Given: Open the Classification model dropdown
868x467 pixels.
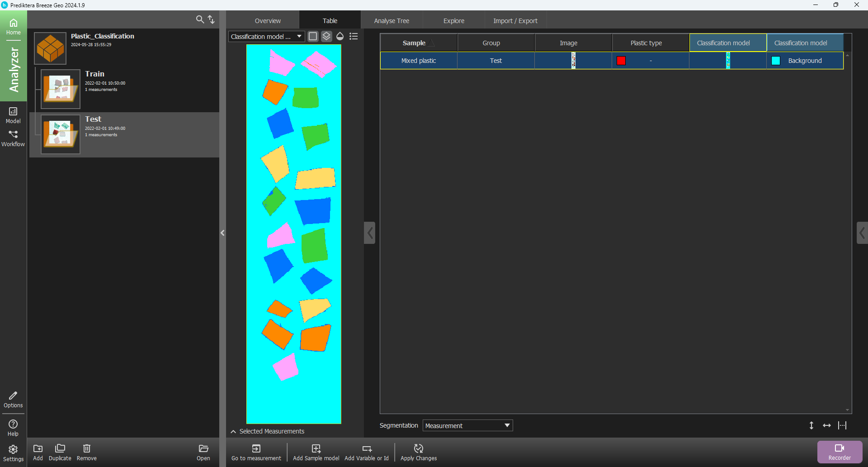Looking at the screenshot, I should coord(266,37).
